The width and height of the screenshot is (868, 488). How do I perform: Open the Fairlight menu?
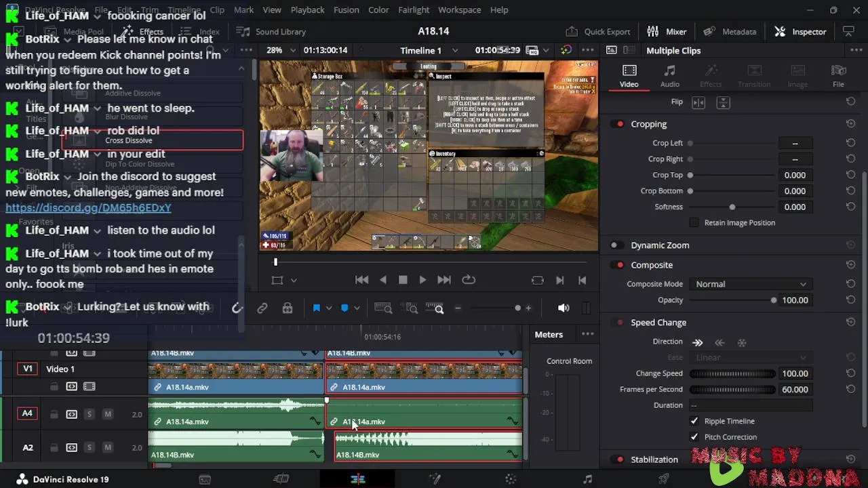(414, 9)
